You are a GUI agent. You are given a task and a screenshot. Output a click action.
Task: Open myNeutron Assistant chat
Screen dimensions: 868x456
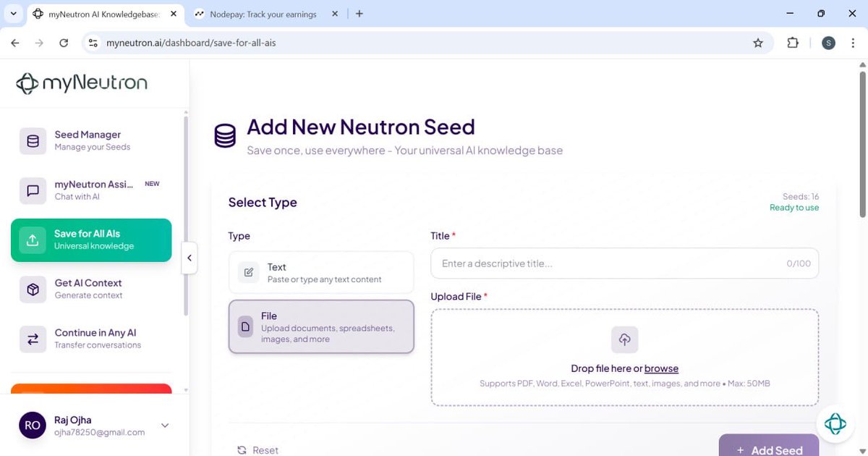pos(91,190)
